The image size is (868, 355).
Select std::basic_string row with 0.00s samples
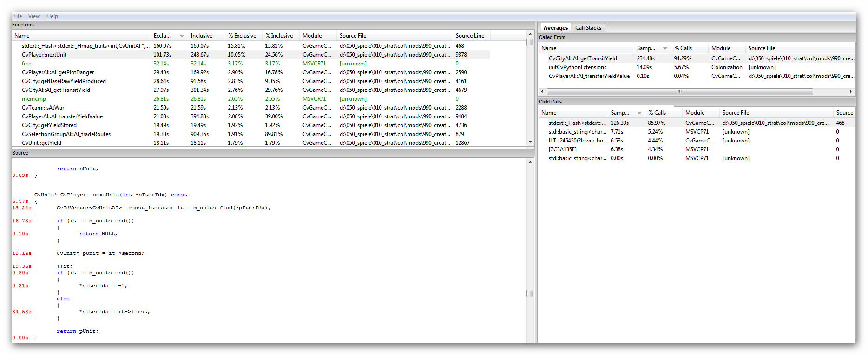[697, 158]
